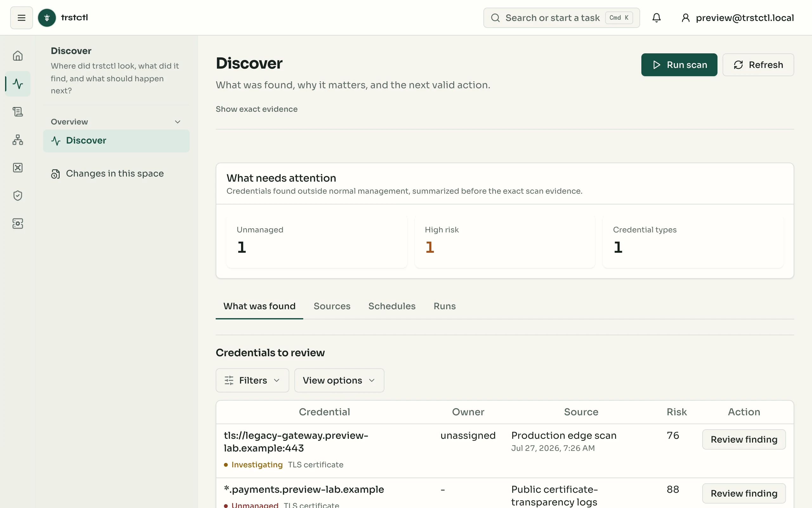Sort by the Owner column header
This screenshot has height=508, width=812.
pos(468,412)
